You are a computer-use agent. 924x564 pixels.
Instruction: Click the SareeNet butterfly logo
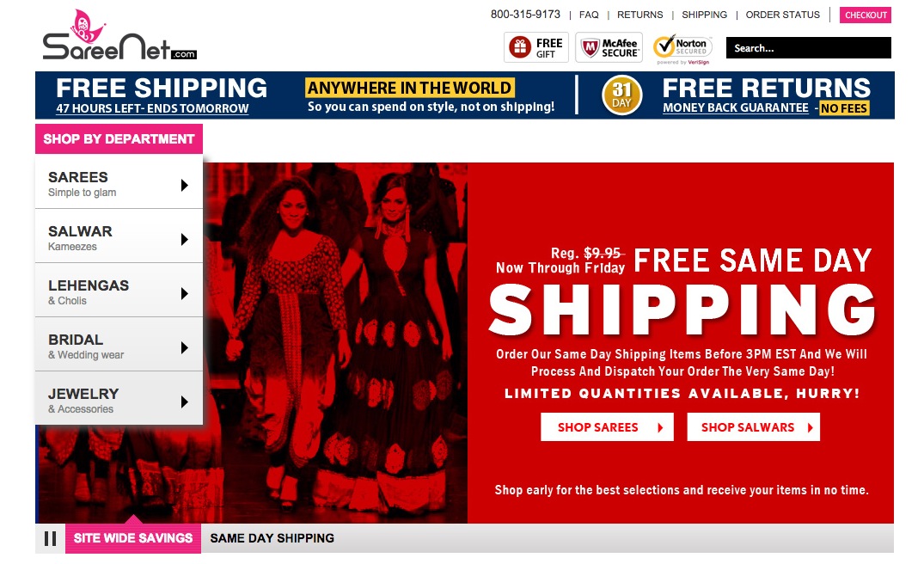pos(119,35)
